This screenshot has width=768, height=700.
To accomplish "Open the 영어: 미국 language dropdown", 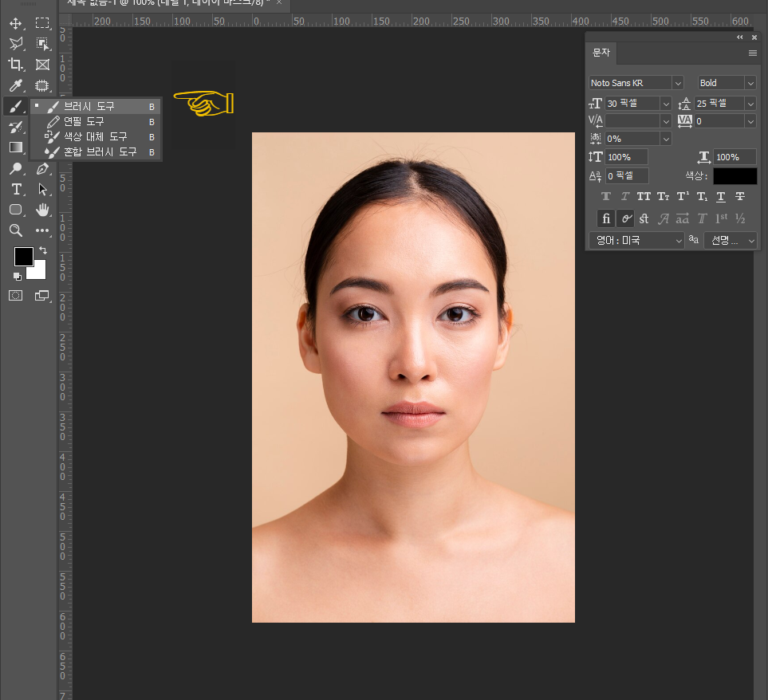I will [636, 240].
